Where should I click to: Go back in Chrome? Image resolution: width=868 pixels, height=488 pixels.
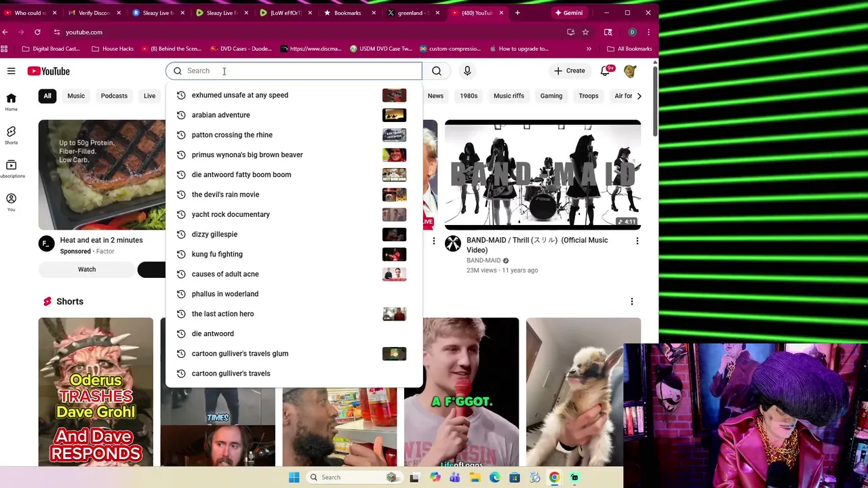[x=5, y=32]
